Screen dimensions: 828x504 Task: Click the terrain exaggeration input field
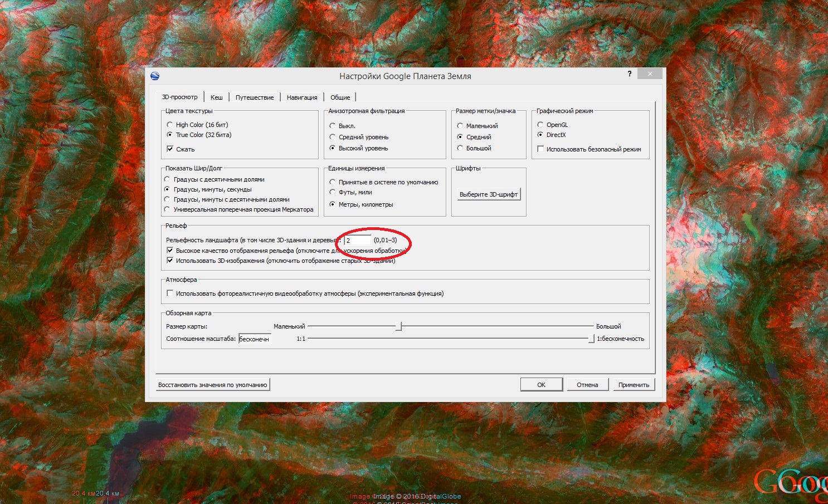coord(357,241)
